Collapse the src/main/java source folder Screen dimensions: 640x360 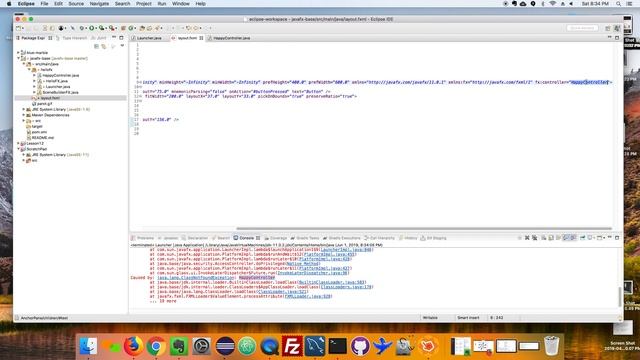(x=24, y=64)
